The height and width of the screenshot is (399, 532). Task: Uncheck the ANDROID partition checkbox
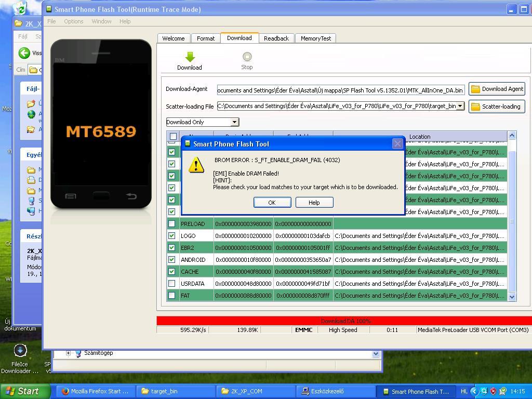(171, 260)
